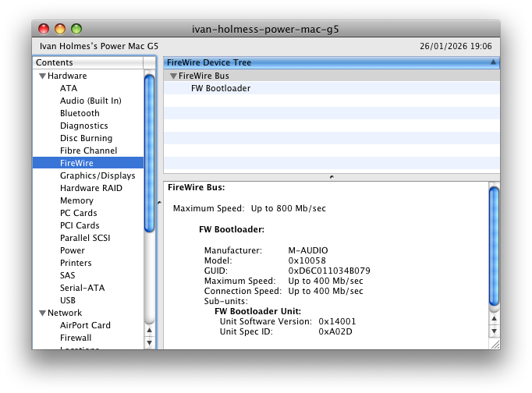Image resolution: width=532 pixels, height=393 pixels.
Task: Select PC Cards in the list
Action: click(x=78, y=213)
